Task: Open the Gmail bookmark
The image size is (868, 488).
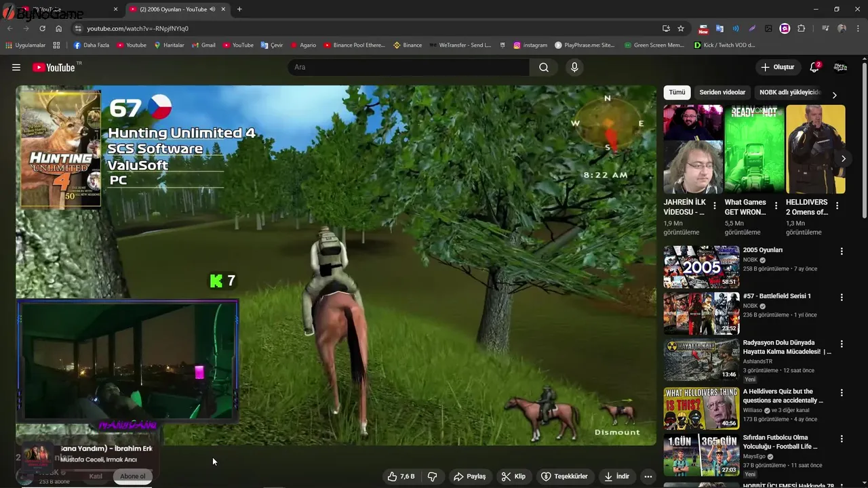Action: [x=203, y=45]
